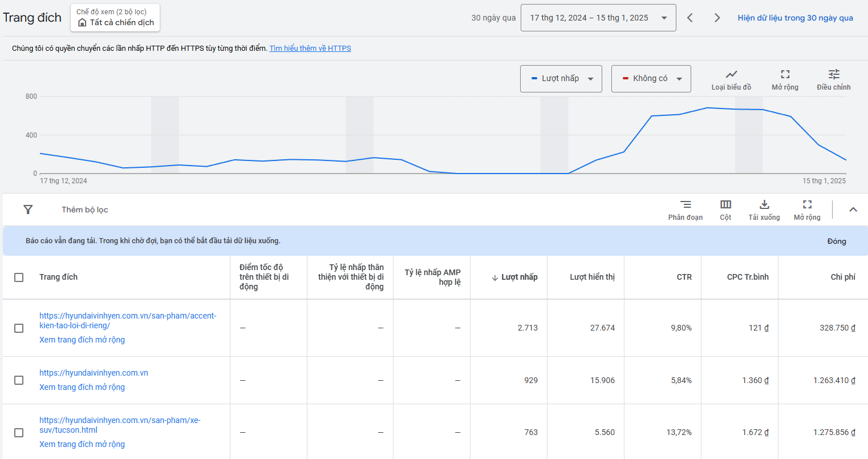868x459 pixels.
Task: Open the Loại biểu đồ chart type icon
Action: click(731, 75)
